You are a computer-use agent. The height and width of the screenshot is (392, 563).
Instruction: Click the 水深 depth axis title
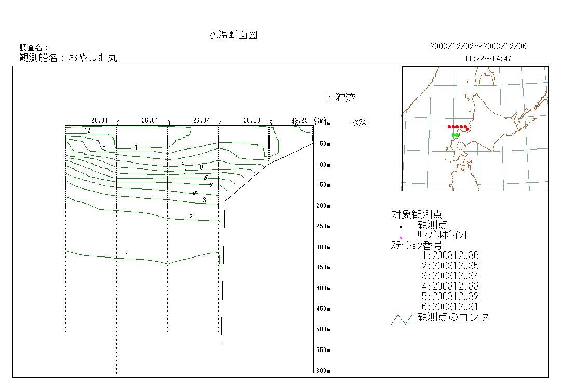[x=359, y=123]
